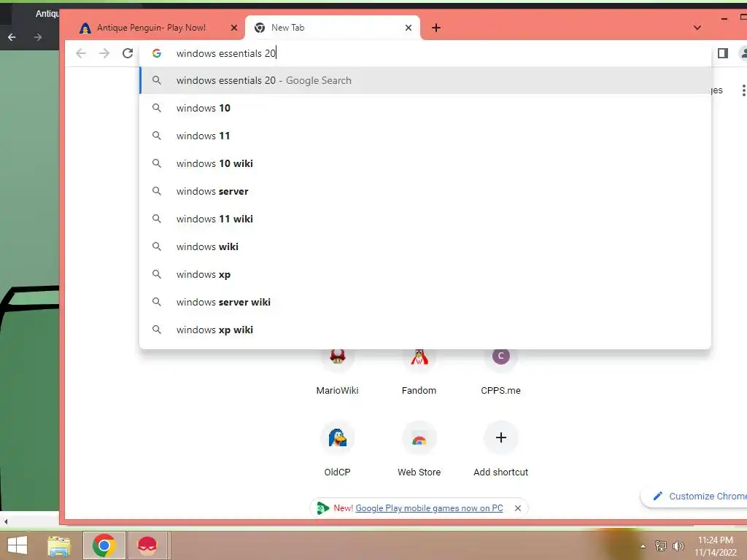Click Chrome's reload page icon

(127, 53)
